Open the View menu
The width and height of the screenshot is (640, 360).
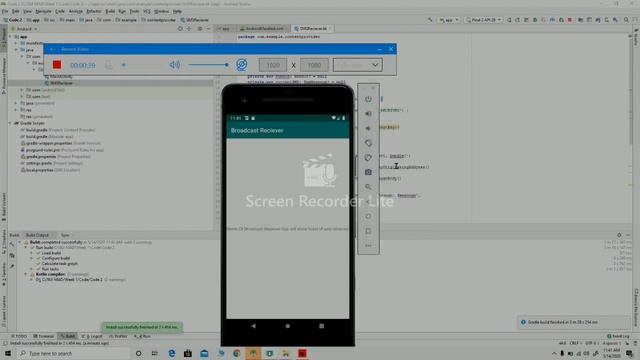coord(27,11)
